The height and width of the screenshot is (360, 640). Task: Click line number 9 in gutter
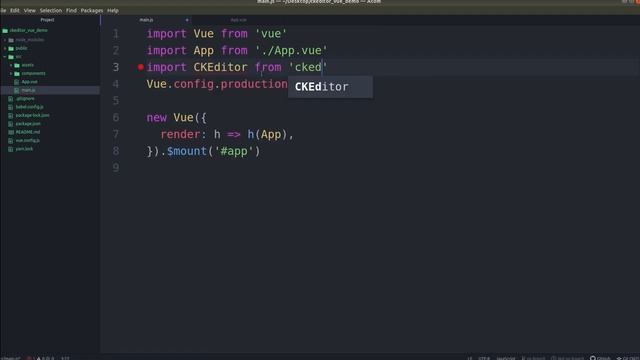point(116,167)
